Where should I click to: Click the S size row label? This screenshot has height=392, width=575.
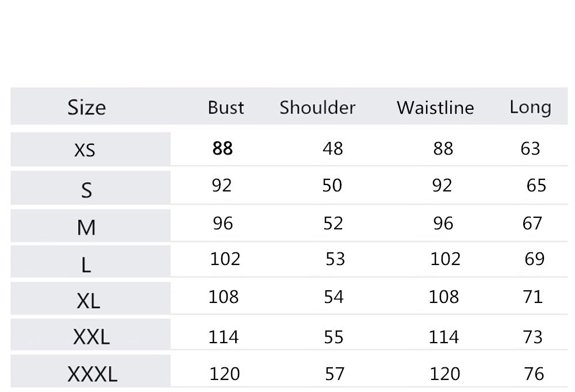pos(86,190)
